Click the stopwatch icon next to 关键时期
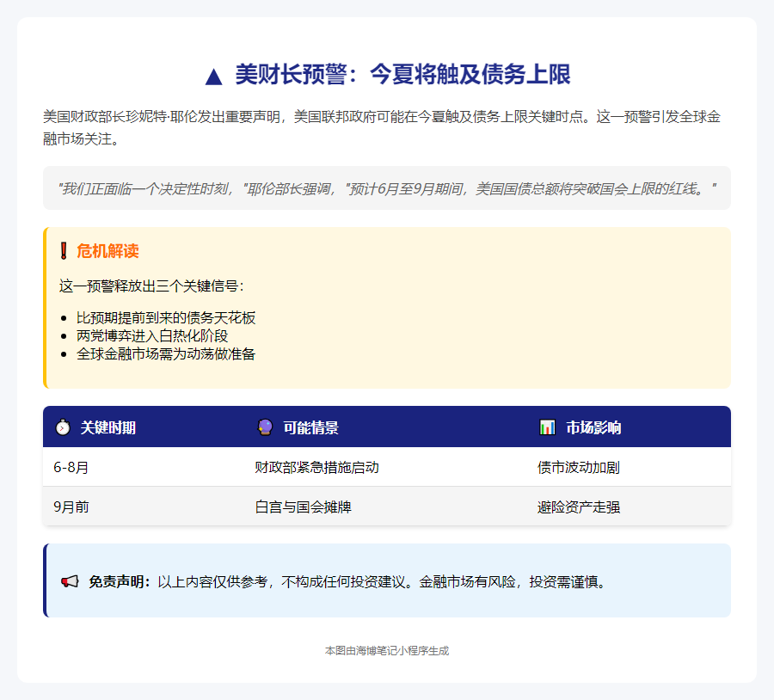The width and height of the screenshot is (774, 700). coord(63,427)
